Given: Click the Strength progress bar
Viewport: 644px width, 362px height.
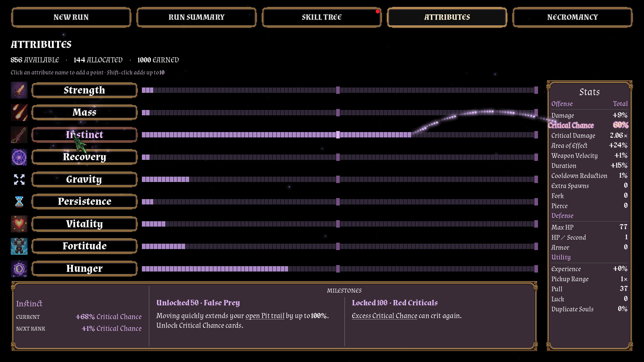Looking at the screenshot, I should pos(340,90).
